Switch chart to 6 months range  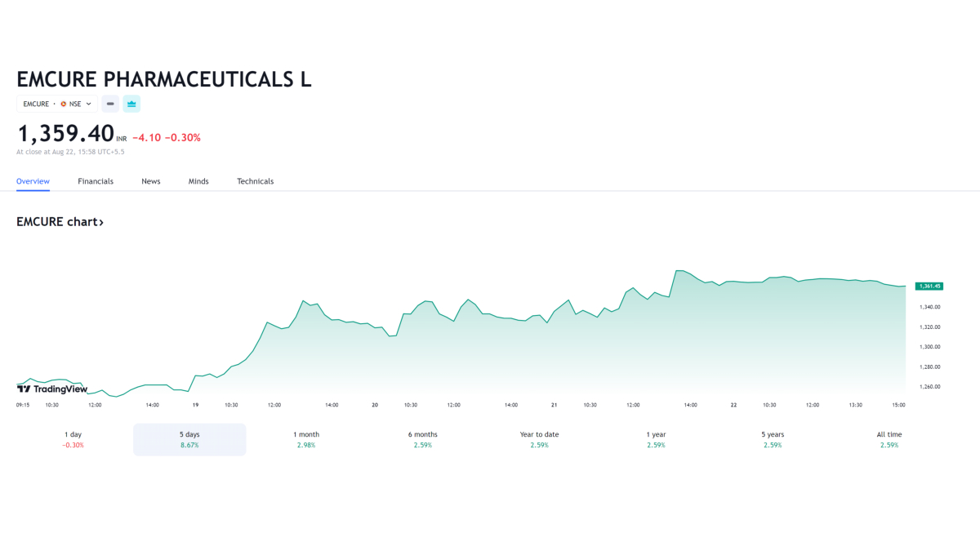[423, 439]
